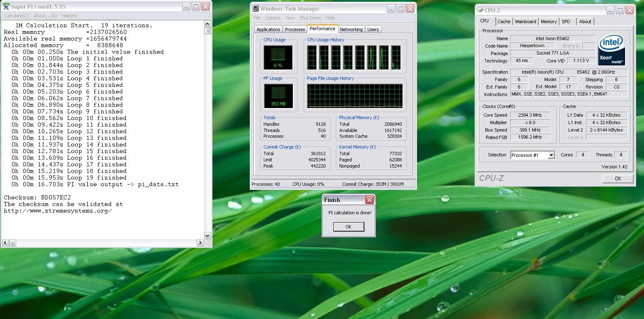Minimize the Task Manager window
This screenshot has width=644, height=319.
point(391,9)
